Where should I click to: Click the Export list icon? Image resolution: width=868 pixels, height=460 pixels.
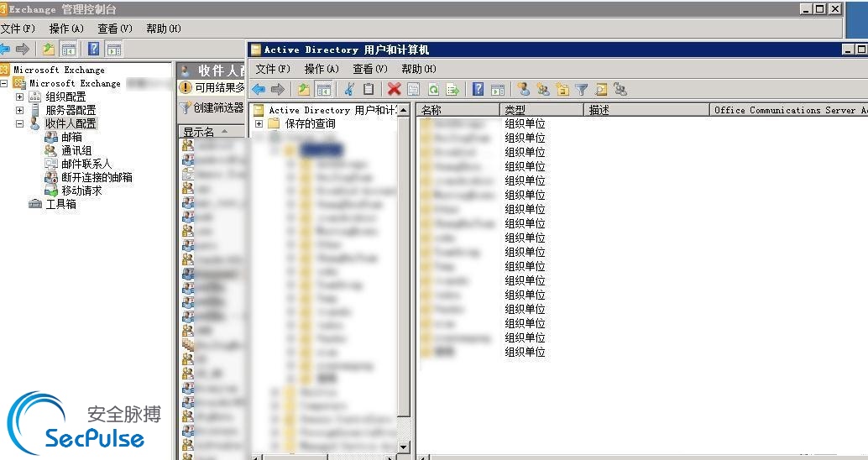[452, 89]
